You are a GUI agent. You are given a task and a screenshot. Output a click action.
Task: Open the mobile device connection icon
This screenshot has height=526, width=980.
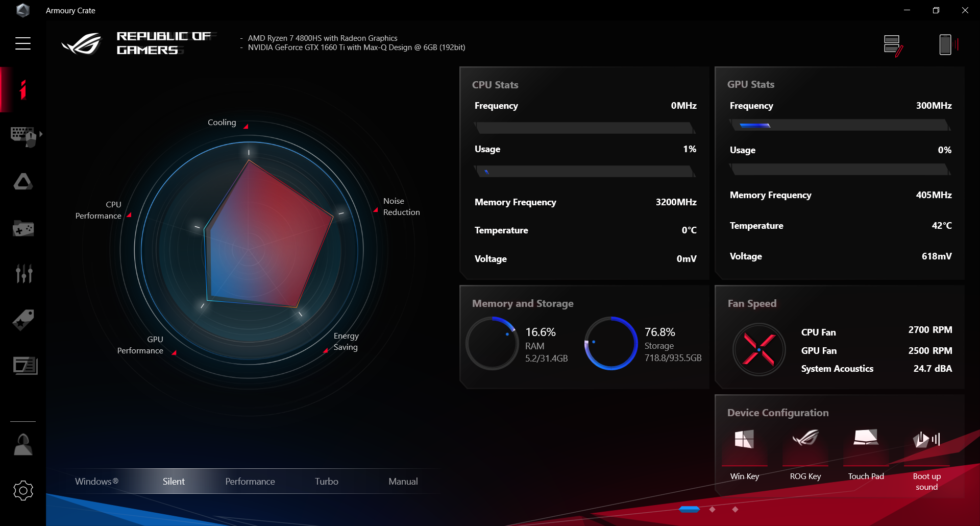(948, 44)
